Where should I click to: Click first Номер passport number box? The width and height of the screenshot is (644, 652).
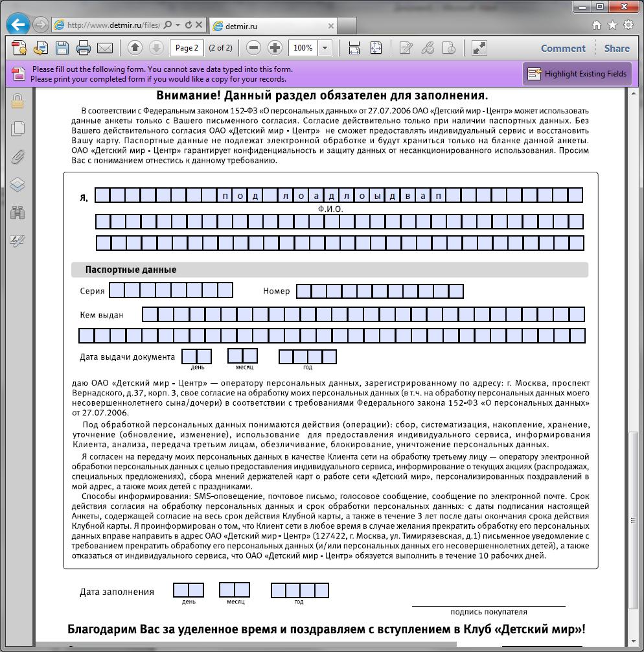(x=304, y=291)
